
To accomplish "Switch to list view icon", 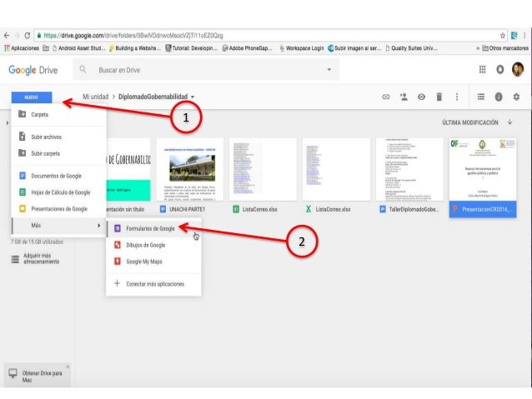I will coord(481,97).
